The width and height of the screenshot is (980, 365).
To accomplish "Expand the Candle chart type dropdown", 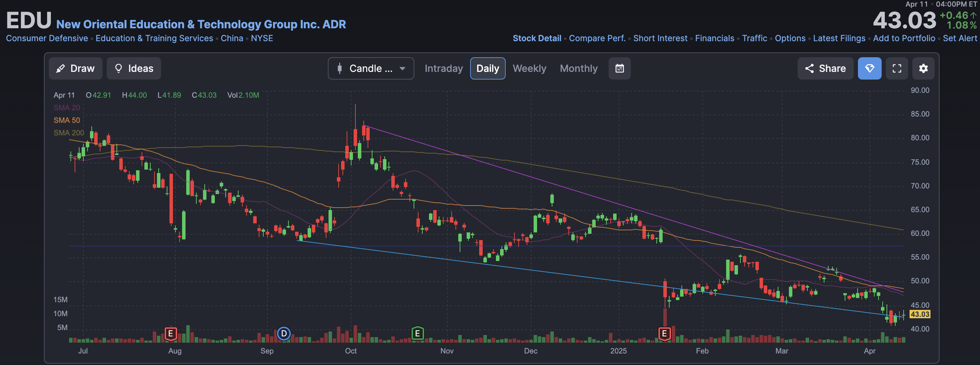I will [x=370, y=68].
